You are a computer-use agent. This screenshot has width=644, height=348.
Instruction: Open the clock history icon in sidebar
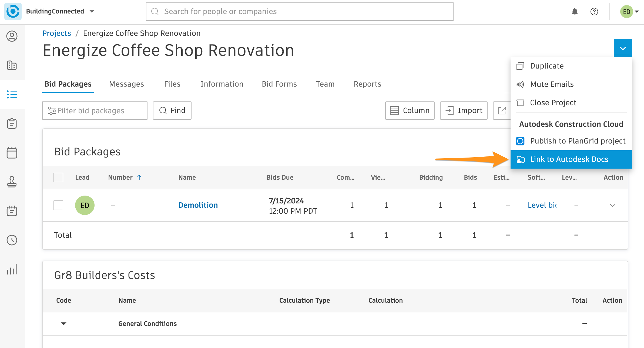[x=12, y=240]
